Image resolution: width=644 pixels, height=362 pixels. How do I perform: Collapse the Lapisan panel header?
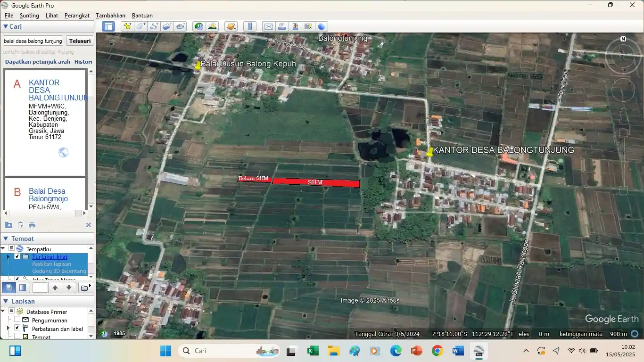(x=5, y=301)
